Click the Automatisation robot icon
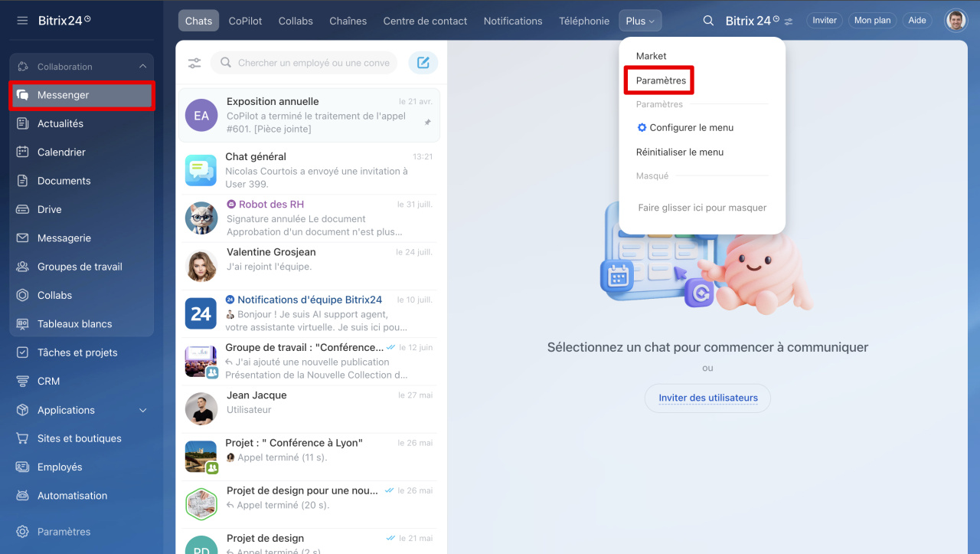 [x=23, y=496]
